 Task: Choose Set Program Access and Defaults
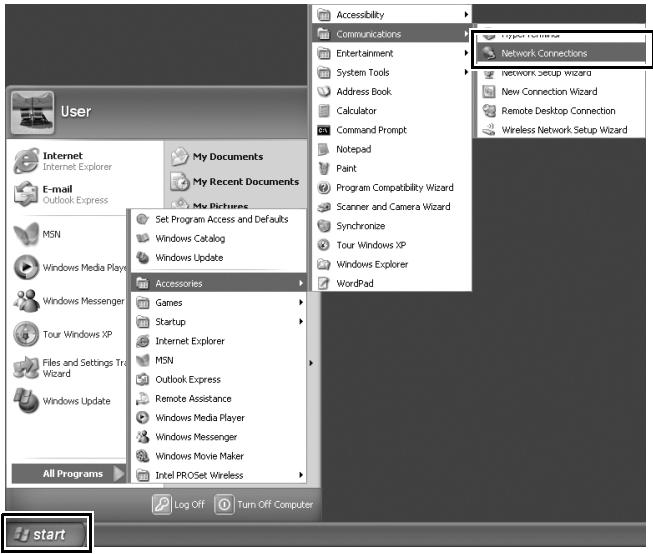pyautogui.click(x=219, y=219)
